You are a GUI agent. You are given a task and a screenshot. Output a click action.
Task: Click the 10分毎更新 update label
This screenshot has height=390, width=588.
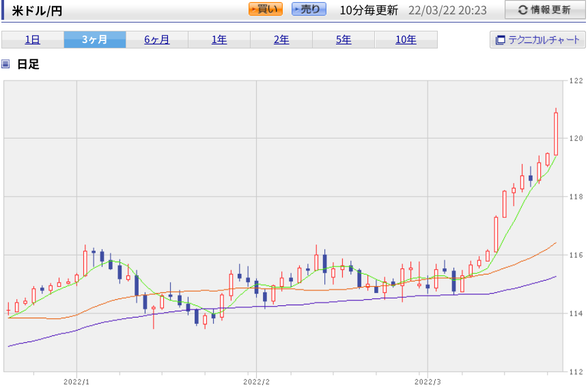(x=369, y=10)
